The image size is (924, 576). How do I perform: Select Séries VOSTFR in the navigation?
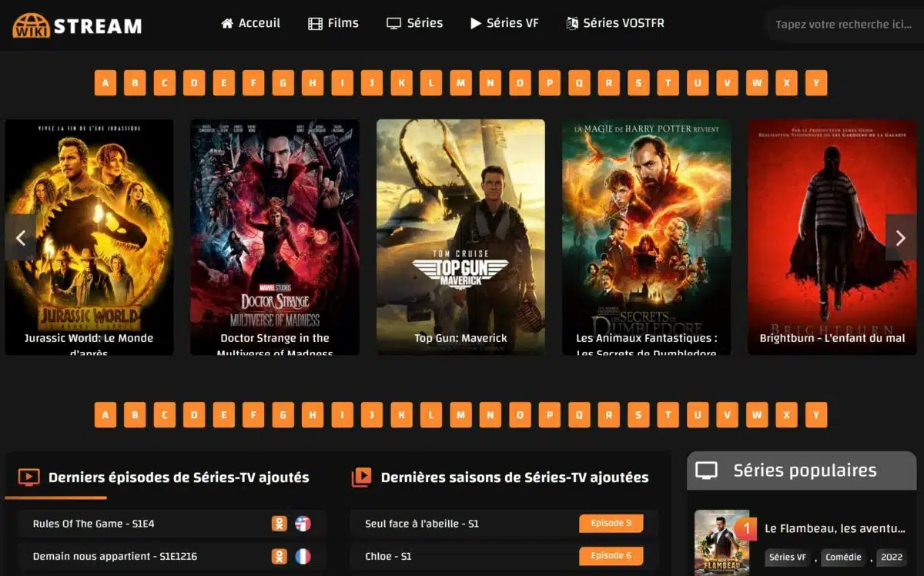tap(615, 23)
